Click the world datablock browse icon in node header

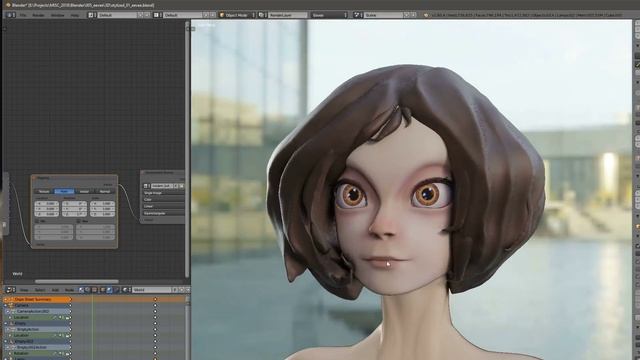click(x=127, y=290)
